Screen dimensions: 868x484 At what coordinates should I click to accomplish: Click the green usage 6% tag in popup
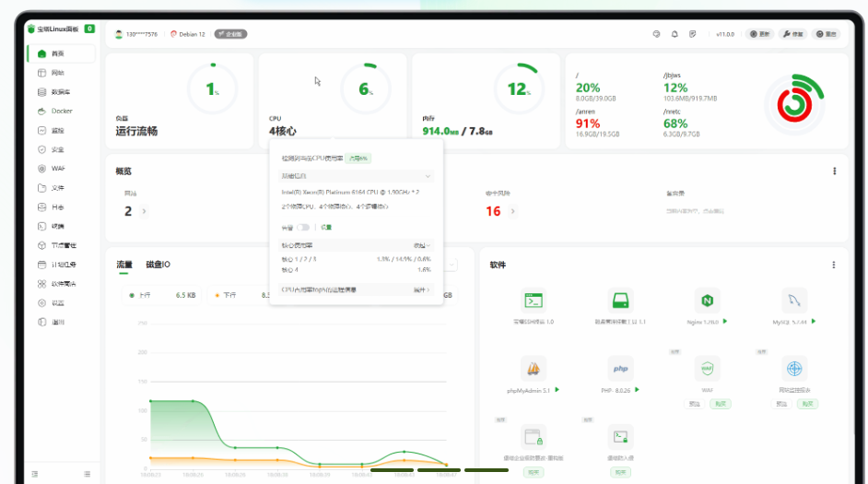coord(358,159)
